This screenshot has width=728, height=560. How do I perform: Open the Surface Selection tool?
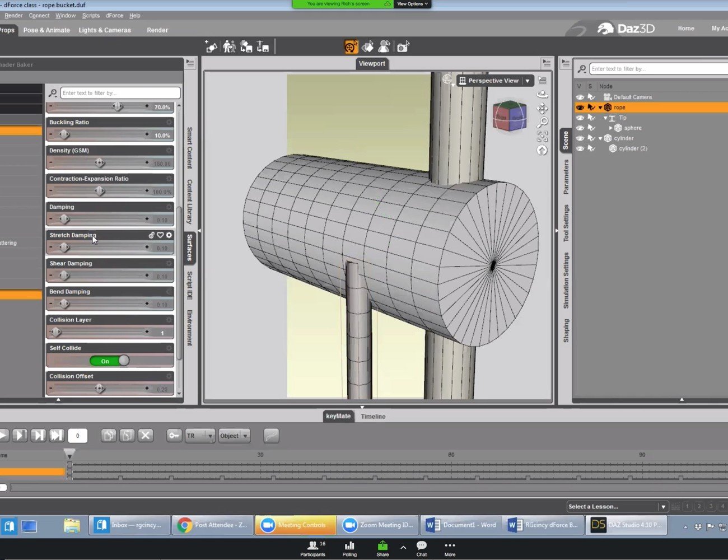point(368,47)
